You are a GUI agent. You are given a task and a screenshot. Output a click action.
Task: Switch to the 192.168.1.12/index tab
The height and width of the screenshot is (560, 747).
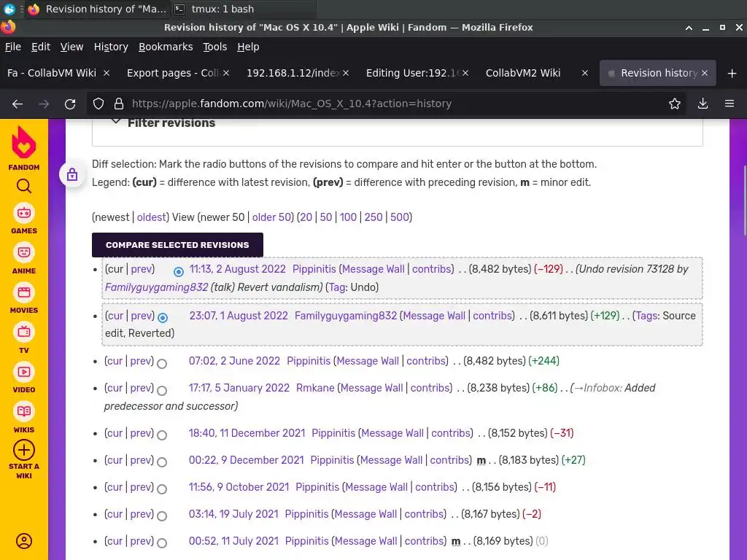[293, 73]
